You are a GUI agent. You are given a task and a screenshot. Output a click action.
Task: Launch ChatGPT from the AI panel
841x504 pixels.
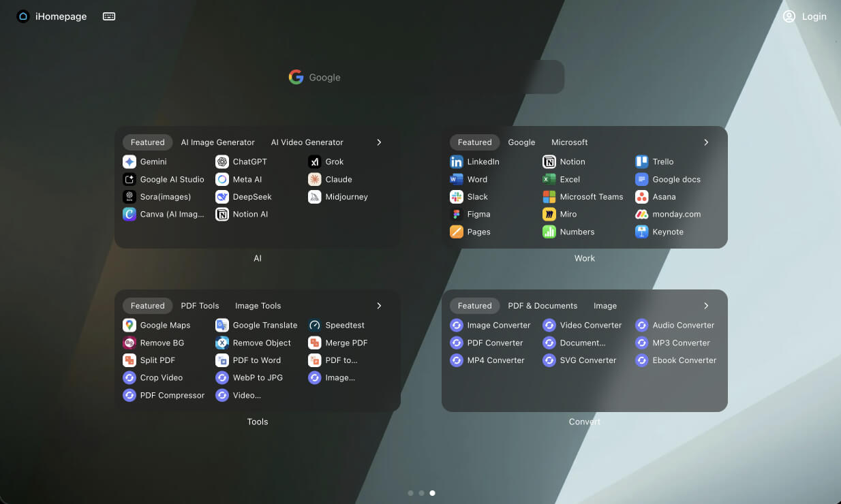point(222,162)
